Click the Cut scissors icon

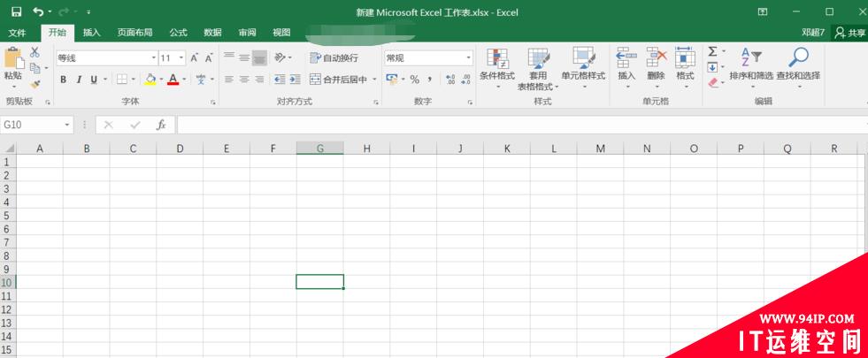click(x=35, y=52)
